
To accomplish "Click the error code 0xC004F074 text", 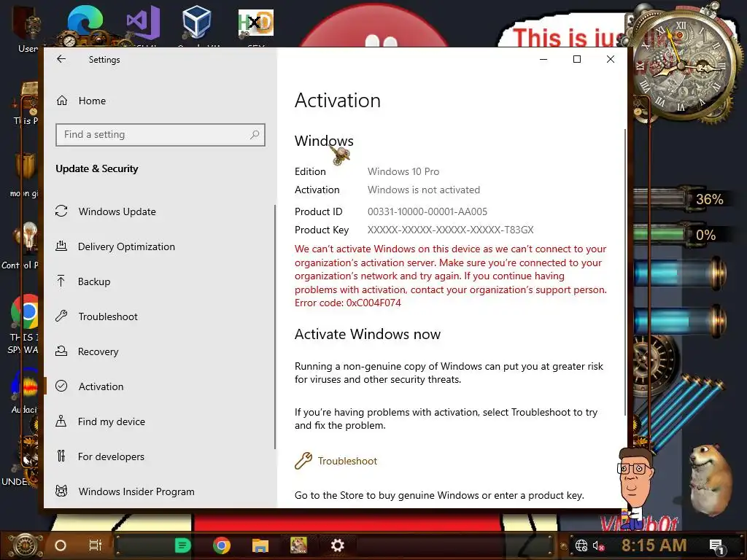I will click(373, 303).
